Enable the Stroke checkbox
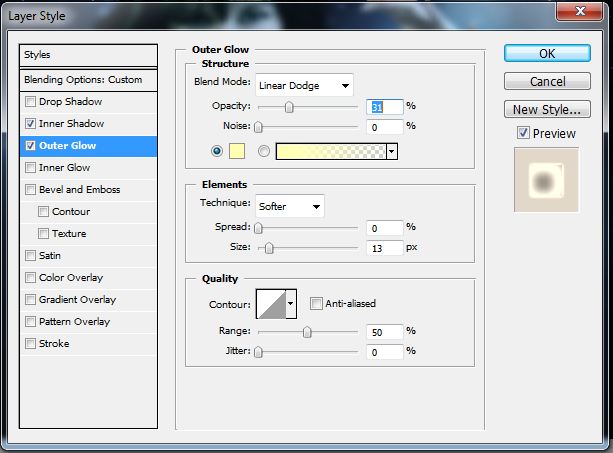Screen dimensions: 613x453 30,344
